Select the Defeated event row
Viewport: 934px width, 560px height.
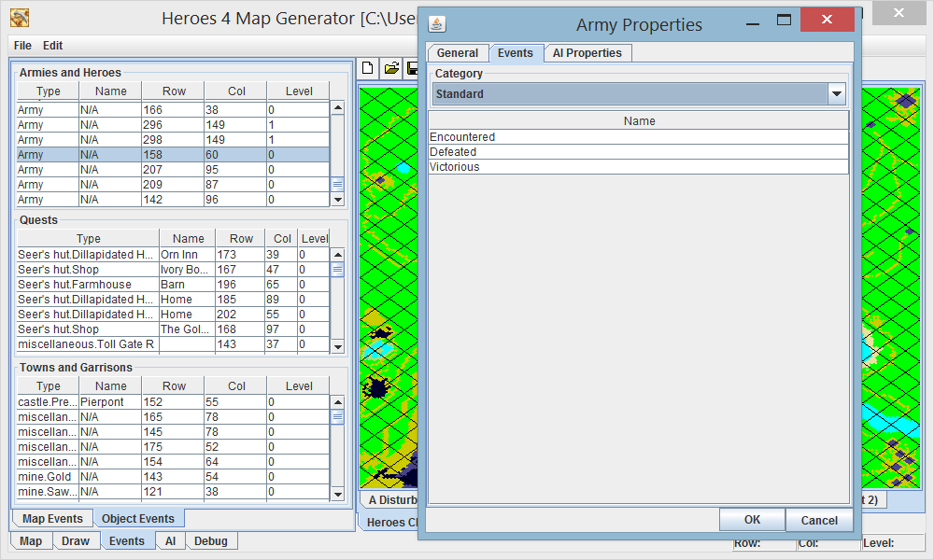tap(639, 152)
